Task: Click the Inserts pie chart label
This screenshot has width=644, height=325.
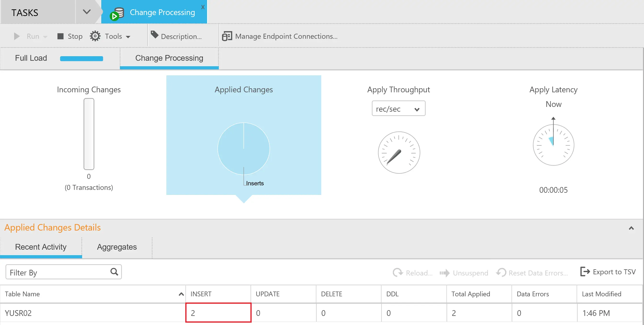Action: pyautogui.click(x=255, y=183)
